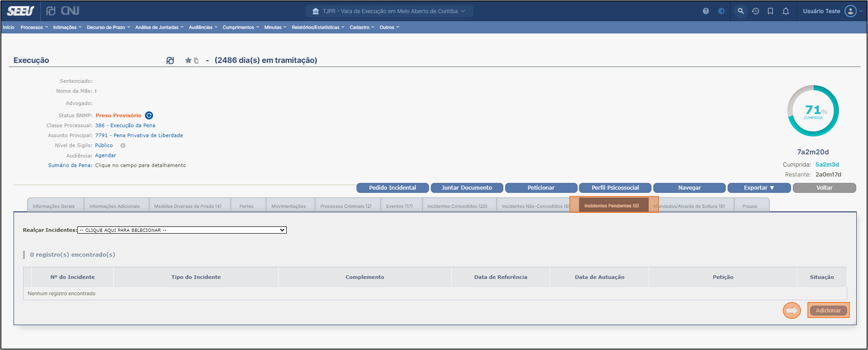This screenshot has height=350, width=868.
Task: Open the help question mark icon
Action: click(706, 11)
